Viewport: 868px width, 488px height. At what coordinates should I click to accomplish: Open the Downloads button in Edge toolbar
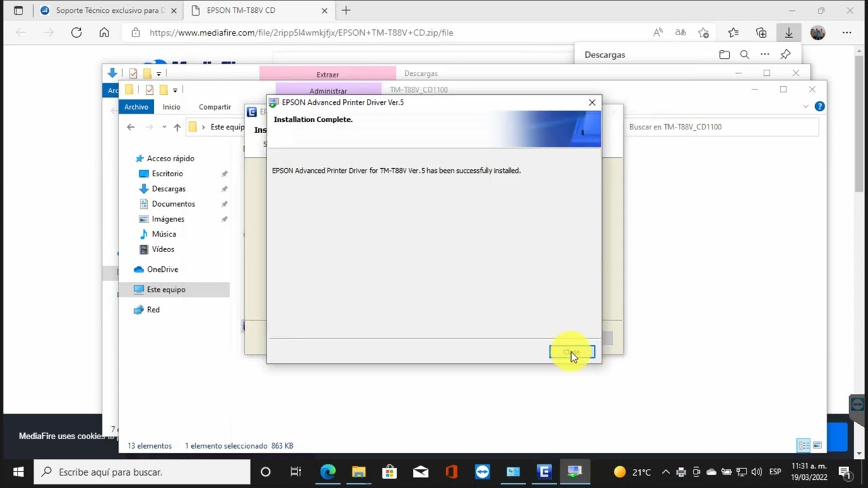pos(789,33)
